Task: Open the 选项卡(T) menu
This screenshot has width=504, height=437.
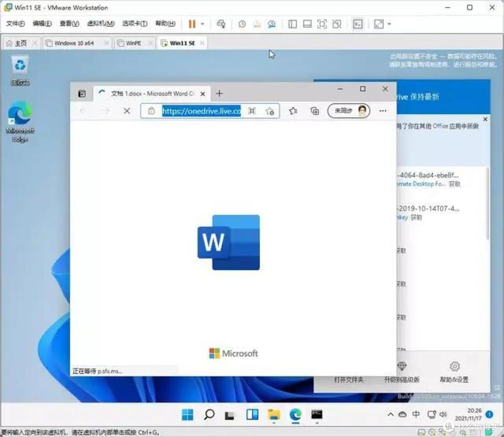Action: (135, 23)
